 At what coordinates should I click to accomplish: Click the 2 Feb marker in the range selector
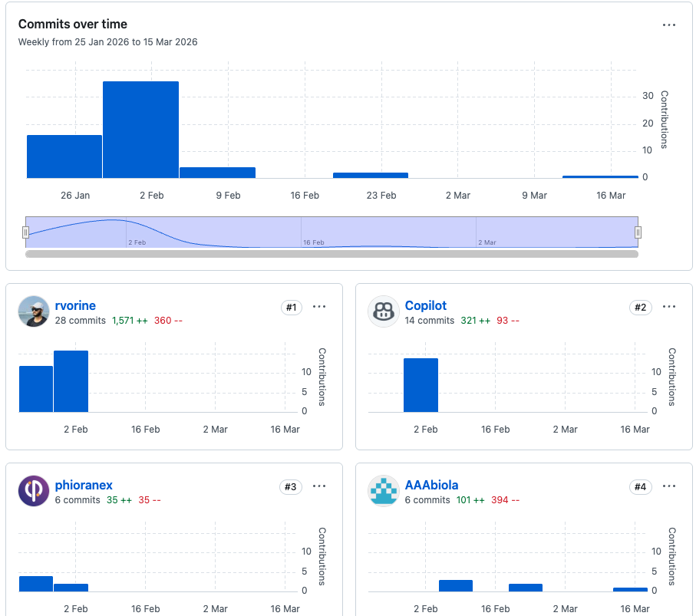[x=136, y=242]
